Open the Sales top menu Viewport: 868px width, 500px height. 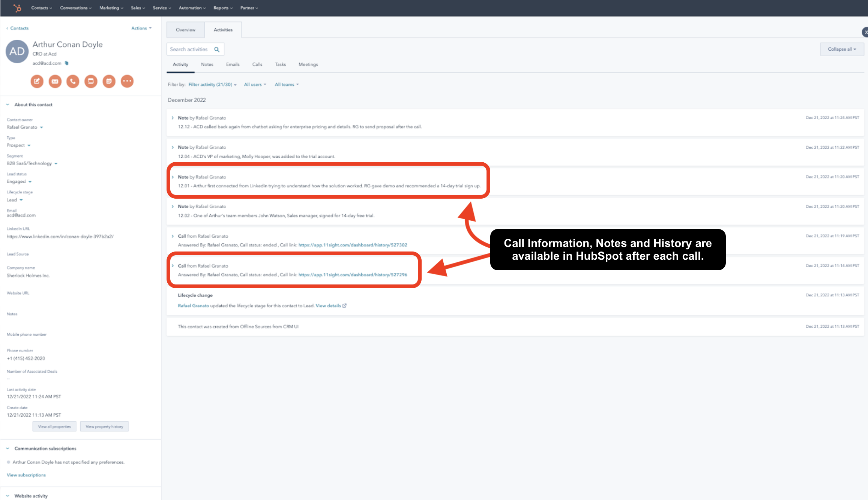(138, 8)
